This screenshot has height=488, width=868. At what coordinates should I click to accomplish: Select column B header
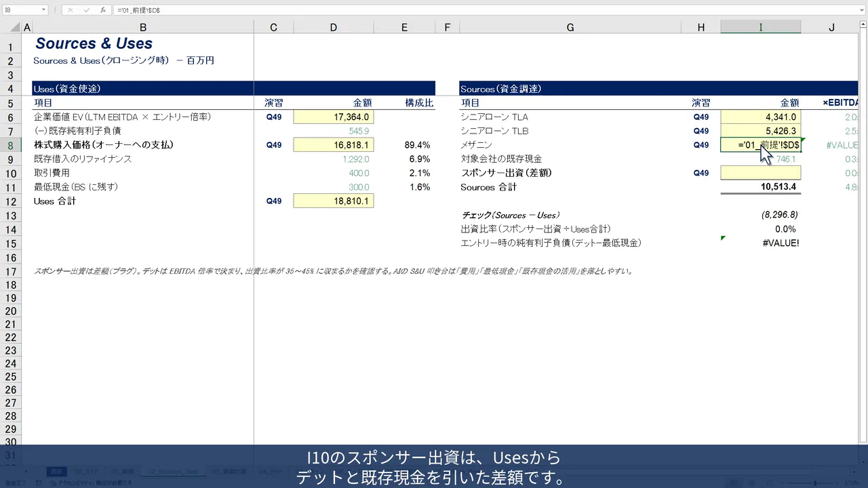[x=143, y=28]
